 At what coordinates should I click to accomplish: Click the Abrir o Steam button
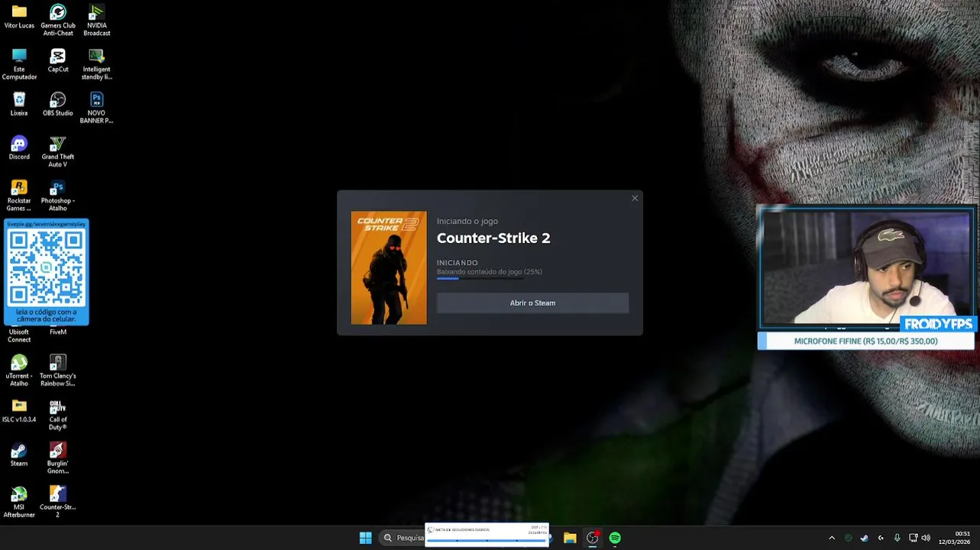(x=532, y=302)
